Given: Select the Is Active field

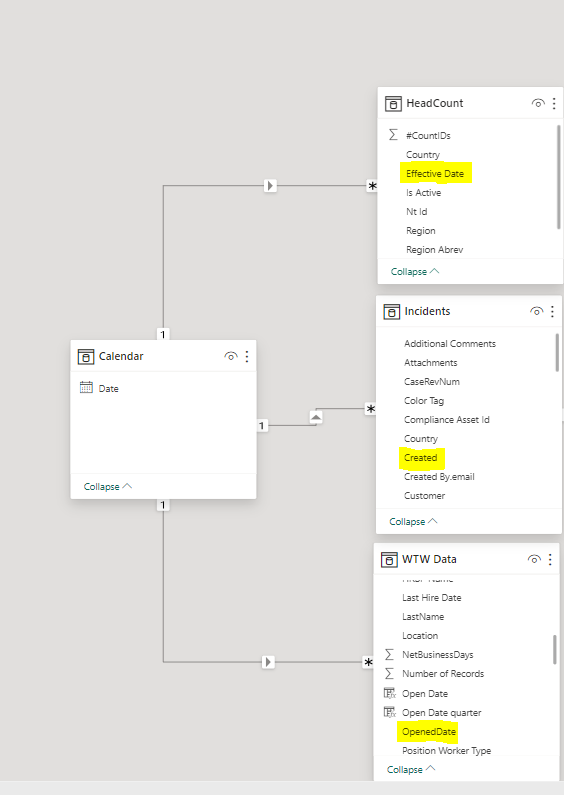Looking at the screenshot, I should tap(424, 193).
